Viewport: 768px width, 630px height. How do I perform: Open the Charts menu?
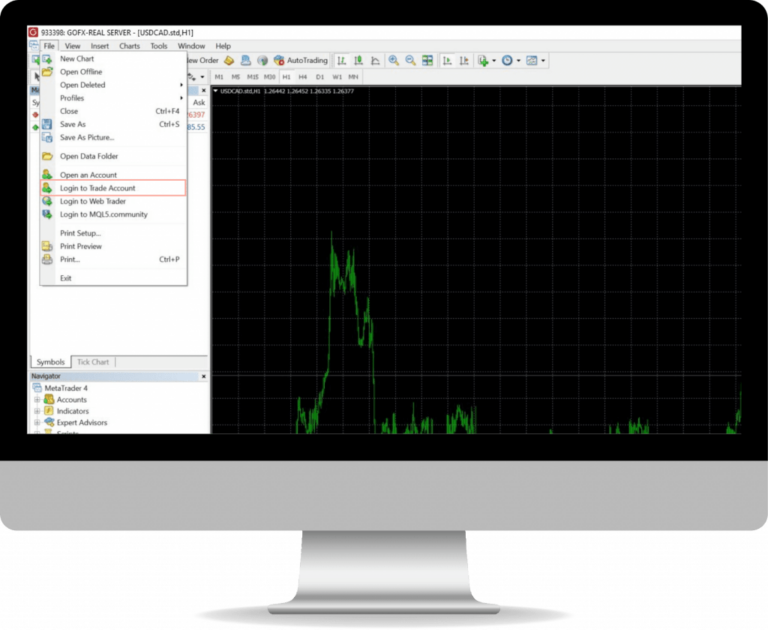click(x=129, y=46)
